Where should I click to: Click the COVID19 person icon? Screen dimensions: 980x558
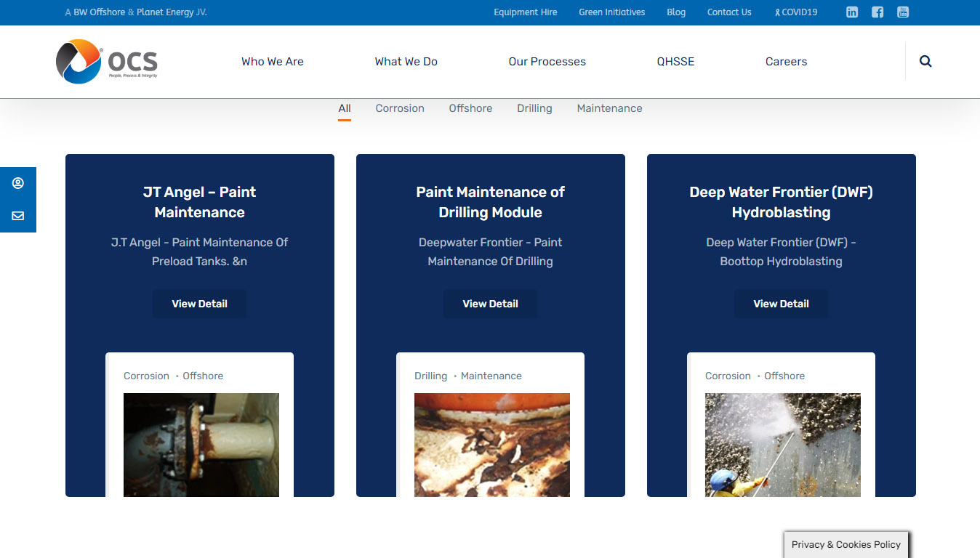tap(776, 12)
